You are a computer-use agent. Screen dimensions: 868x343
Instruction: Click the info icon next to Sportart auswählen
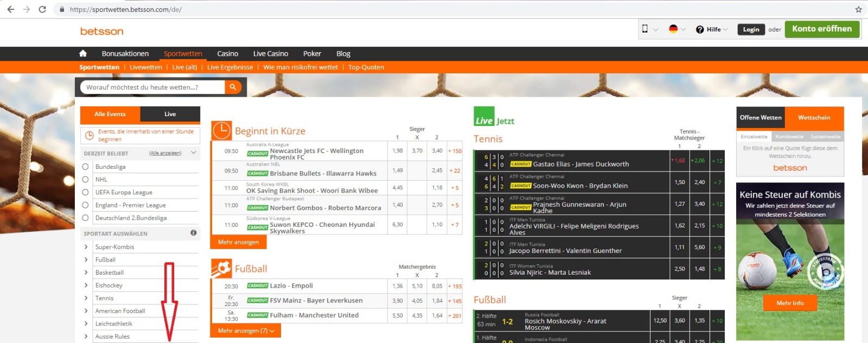click(194, 233)
